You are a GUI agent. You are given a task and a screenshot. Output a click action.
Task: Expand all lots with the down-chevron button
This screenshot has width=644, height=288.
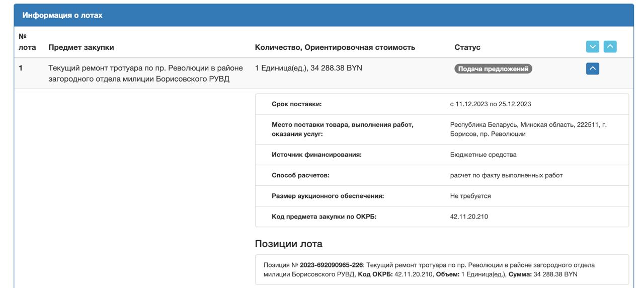point(593,47)
